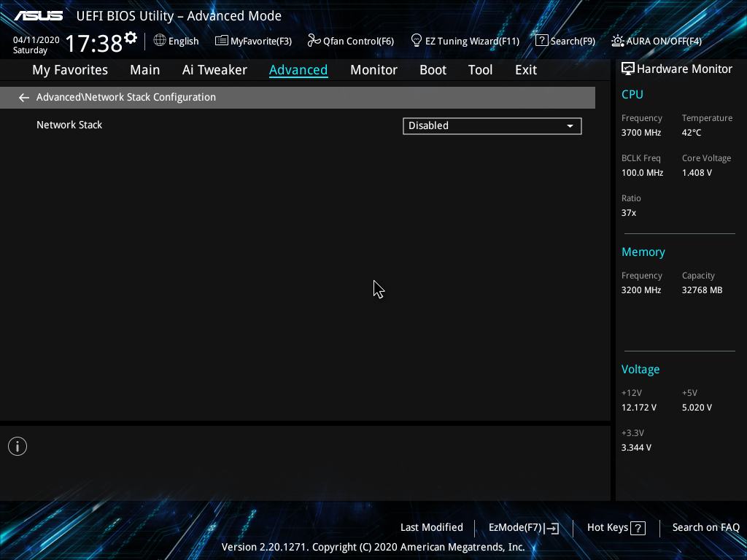Open the Boot tab

coord(433,70)
